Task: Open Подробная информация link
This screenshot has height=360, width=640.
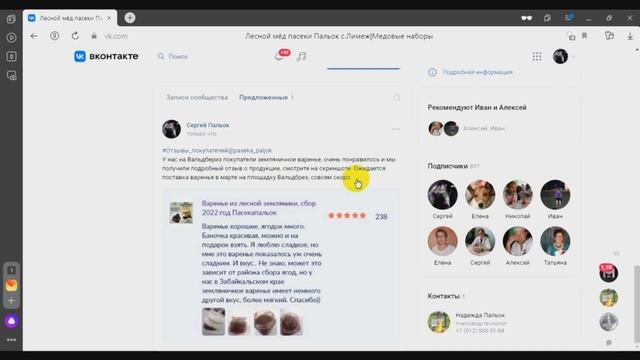Action: pos(477,72)
